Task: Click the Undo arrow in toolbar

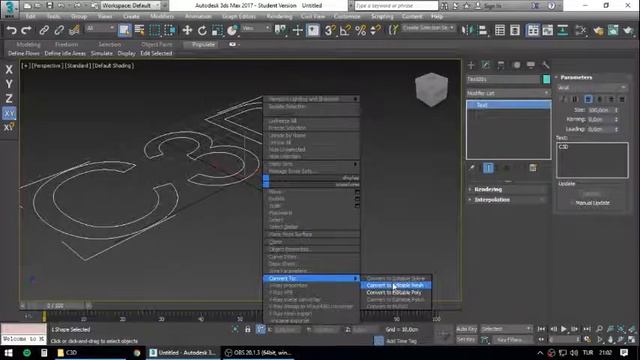Action: pos(11,30)
